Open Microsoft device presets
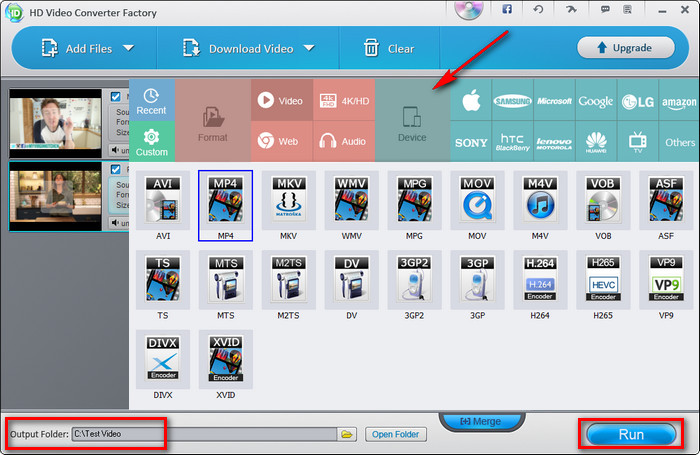The height and width of the screenshot is (455, 700). coord(554,100)
